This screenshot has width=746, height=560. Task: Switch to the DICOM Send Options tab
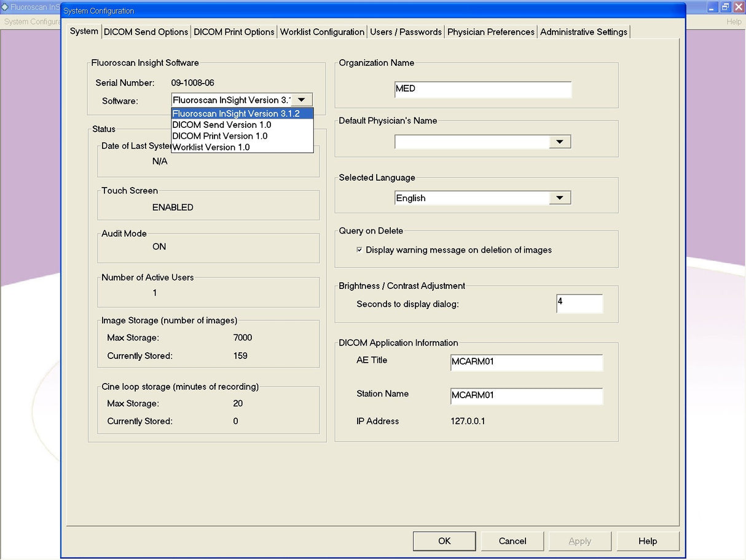(146, 31)
